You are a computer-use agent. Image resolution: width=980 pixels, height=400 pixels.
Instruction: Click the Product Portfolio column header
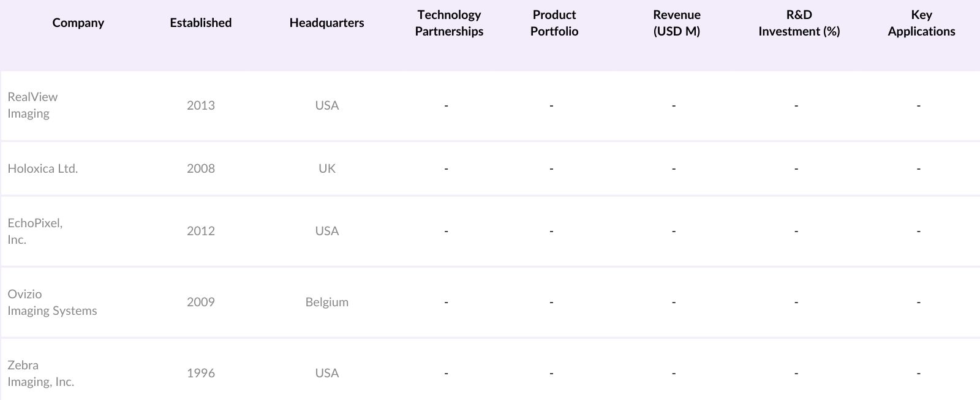pyautogui.click(x=554, y=23)
